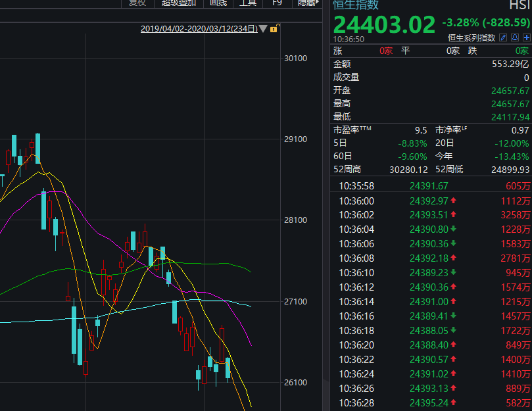This screenshot has height=411, width=532.
Task: Click the 30100 price axis label
Action: coord(295,59)
